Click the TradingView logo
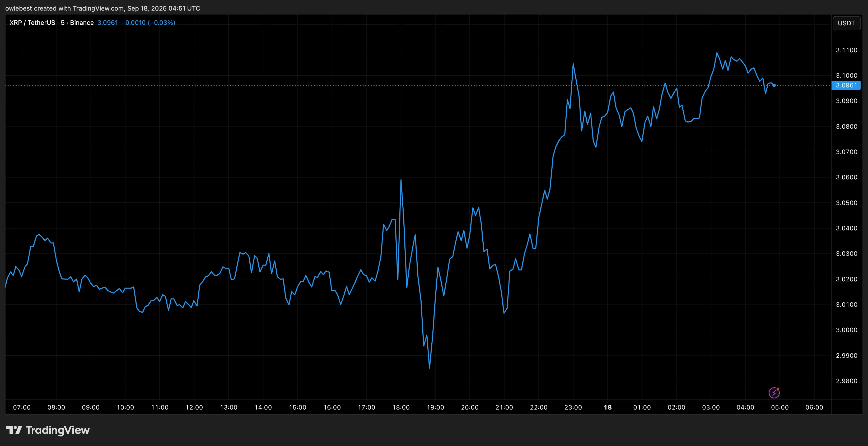This screenshot has height=446, width=868. (x=48, y=430)
